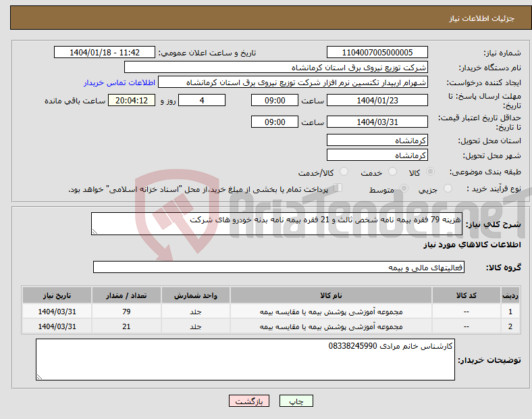Select the متوسط purchase type radio
The image size is (532, 419).
(404, 189)
